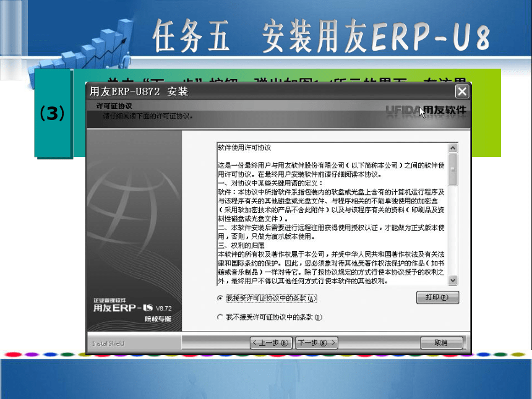Viewport: 532px width, 399px height.
Task: Click the 打印 (P) button
Action: (x=437, y=298)
